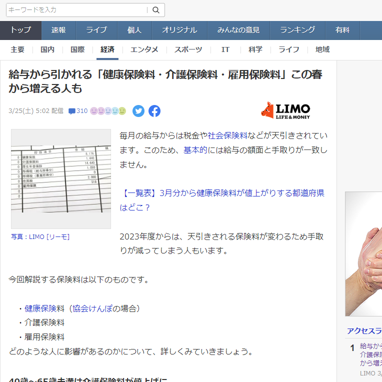Select the 主要 category
This screenshot has height=382, width=382.
click(17, 50)
